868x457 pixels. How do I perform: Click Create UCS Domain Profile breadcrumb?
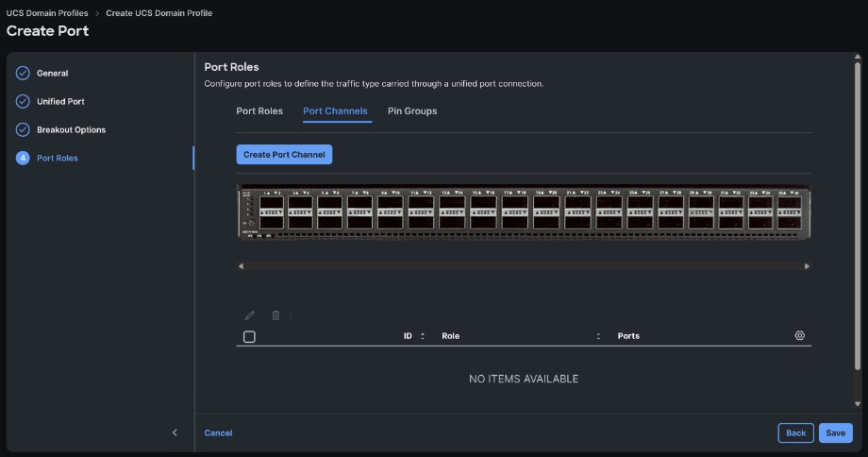click(x=159, y=12)
